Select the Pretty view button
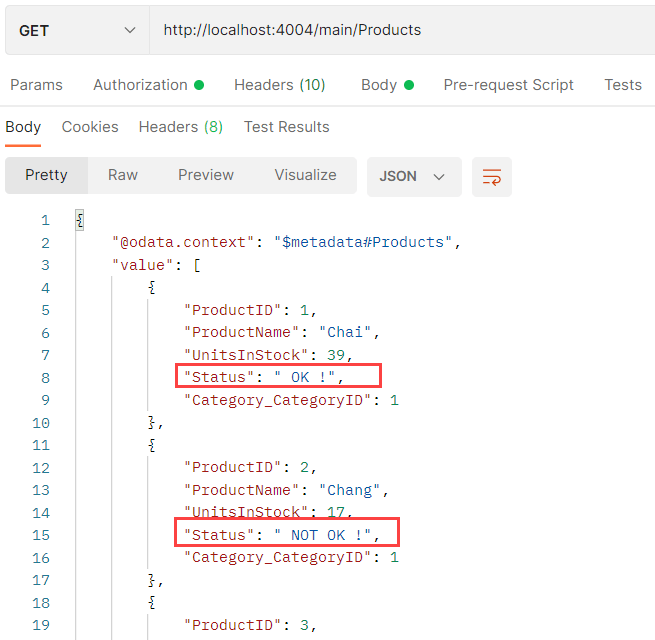 [x=46, y=175]
